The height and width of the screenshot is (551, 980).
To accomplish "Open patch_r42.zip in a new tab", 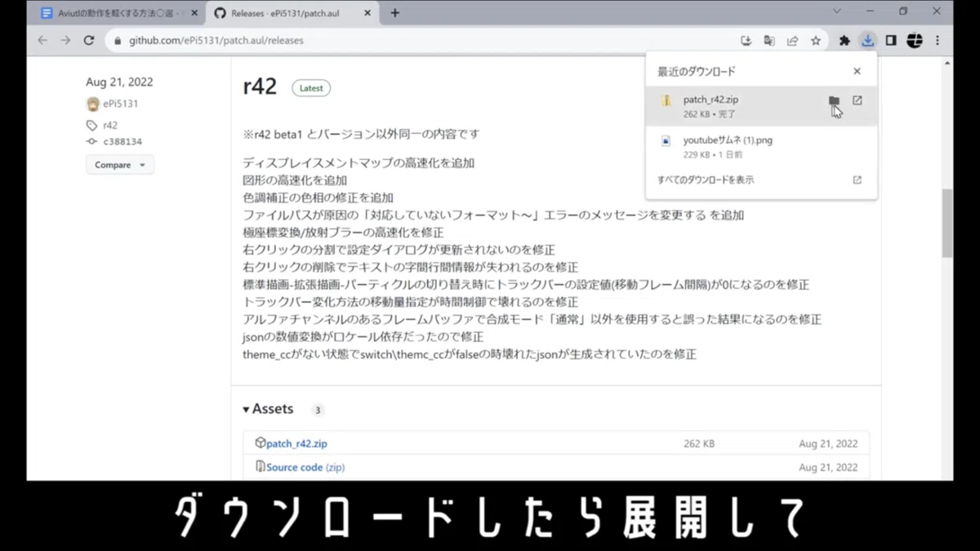I will 857,100.
